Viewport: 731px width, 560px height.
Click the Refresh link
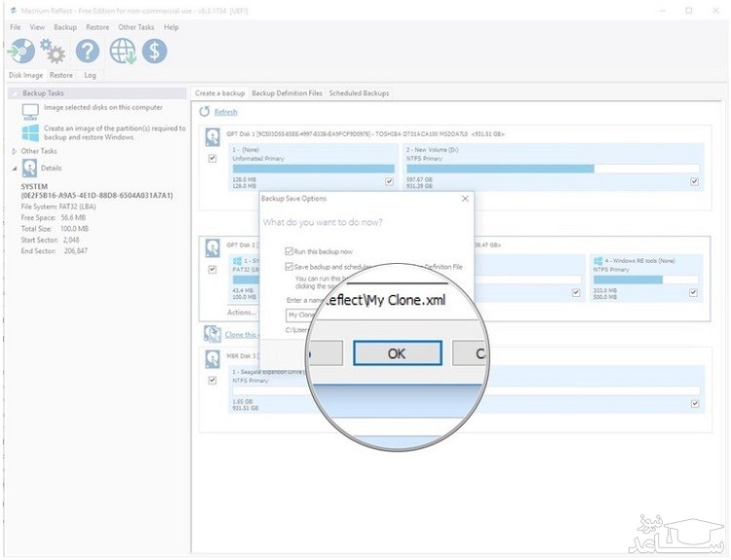(x=225, y=112)
